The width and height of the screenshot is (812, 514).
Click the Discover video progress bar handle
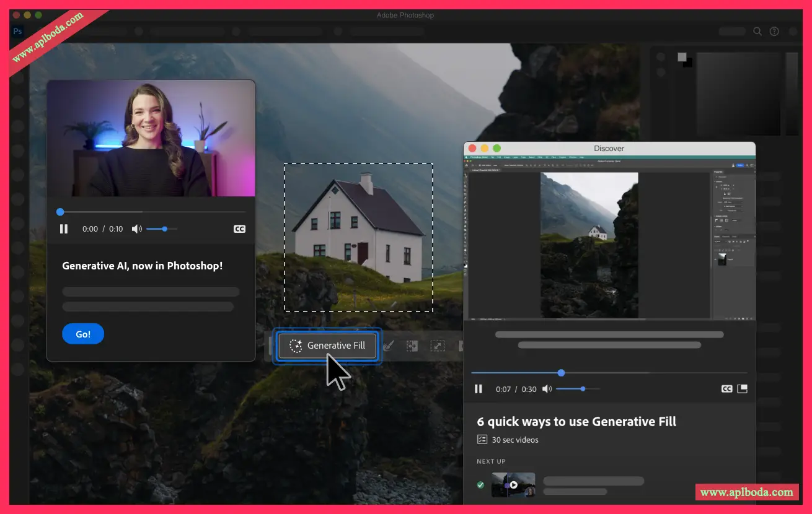pos(561,373)
